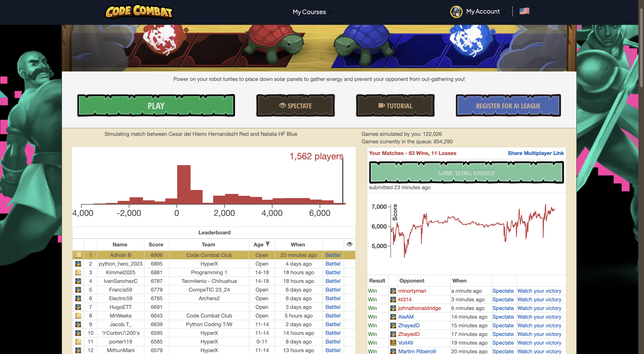This screenshot has width=644, height=354.
Task: Click JavaScript icon beside Adhish B
Action: 78,255
